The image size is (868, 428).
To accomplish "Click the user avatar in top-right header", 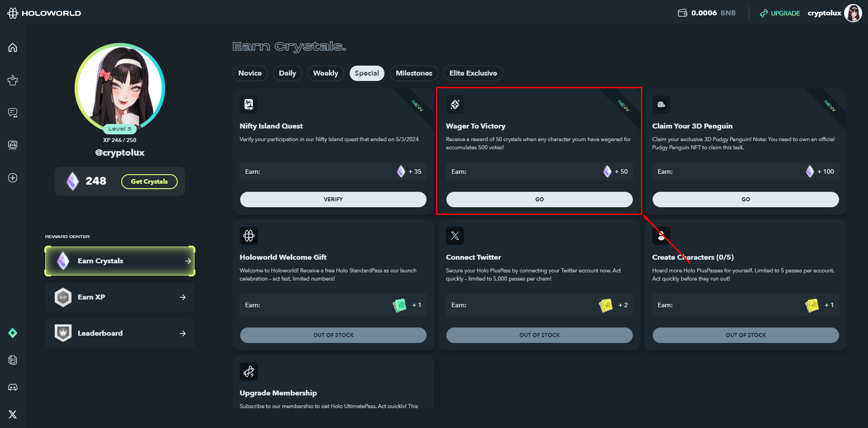I will click(853, 13).
